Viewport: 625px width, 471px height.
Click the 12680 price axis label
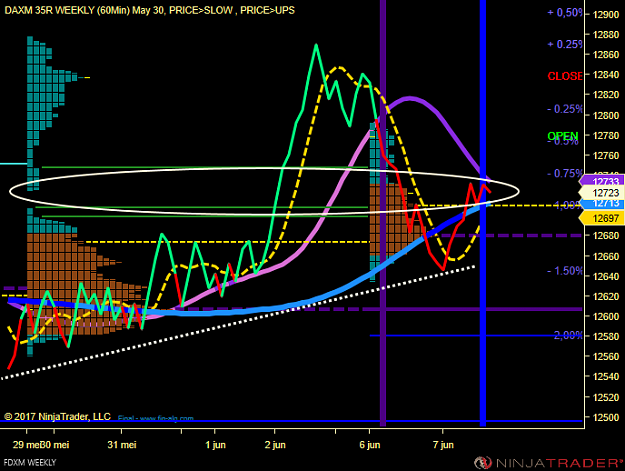pos(606,236)
